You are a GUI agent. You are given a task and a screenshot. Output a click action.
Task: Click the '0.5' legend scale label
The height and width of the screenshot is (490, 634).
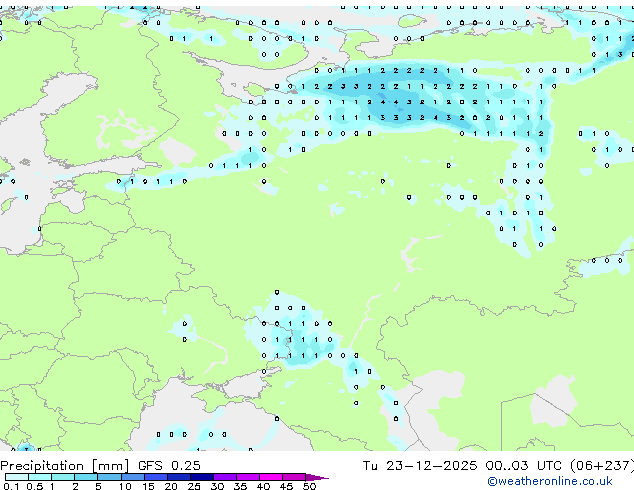tap(35, 486)
